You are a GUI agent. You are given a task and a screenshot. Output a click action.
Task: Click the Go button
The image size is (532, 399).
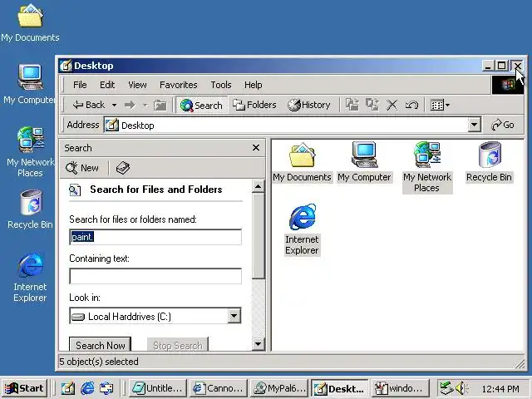[x=503, y=125]
